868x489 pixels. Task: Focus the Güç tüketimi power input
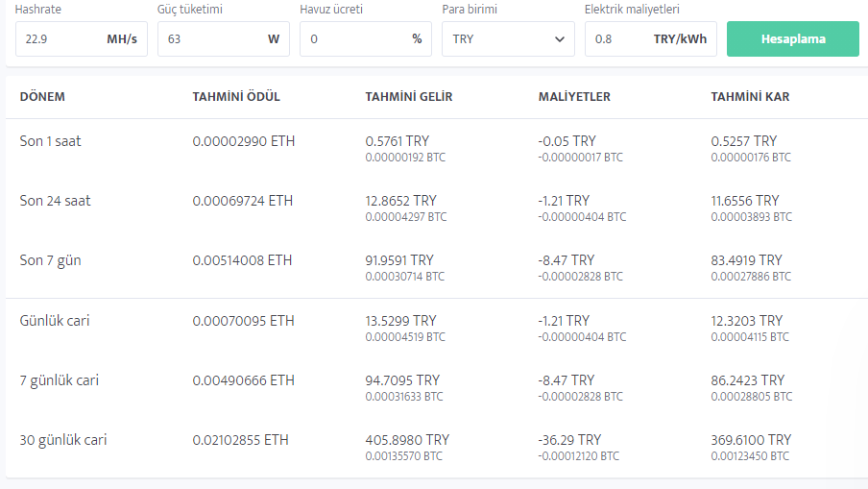pos(209,39)
